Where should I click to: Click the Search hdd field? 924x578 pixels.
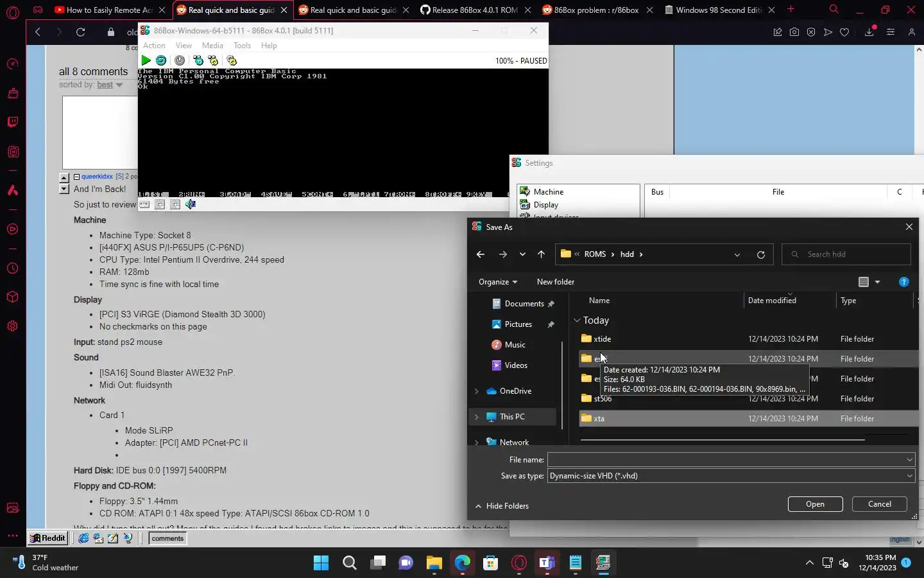pos(846,254)
